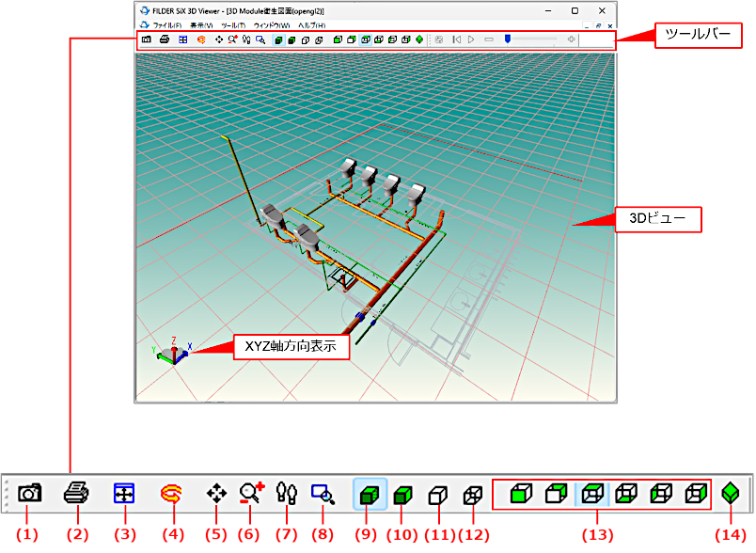Select the plus/minus magnifier zoom tool in enlarged toolbar

pyautogui.click(x=252, y=493)
